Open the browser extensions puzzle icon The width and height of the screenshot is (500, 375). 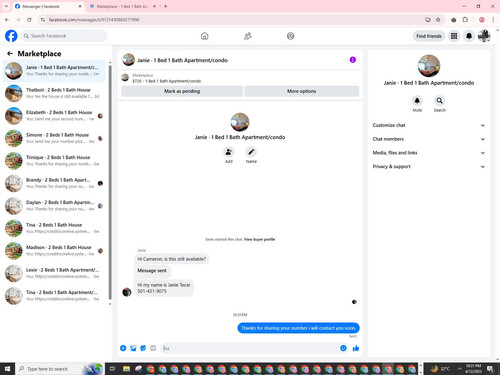(465, 20)
